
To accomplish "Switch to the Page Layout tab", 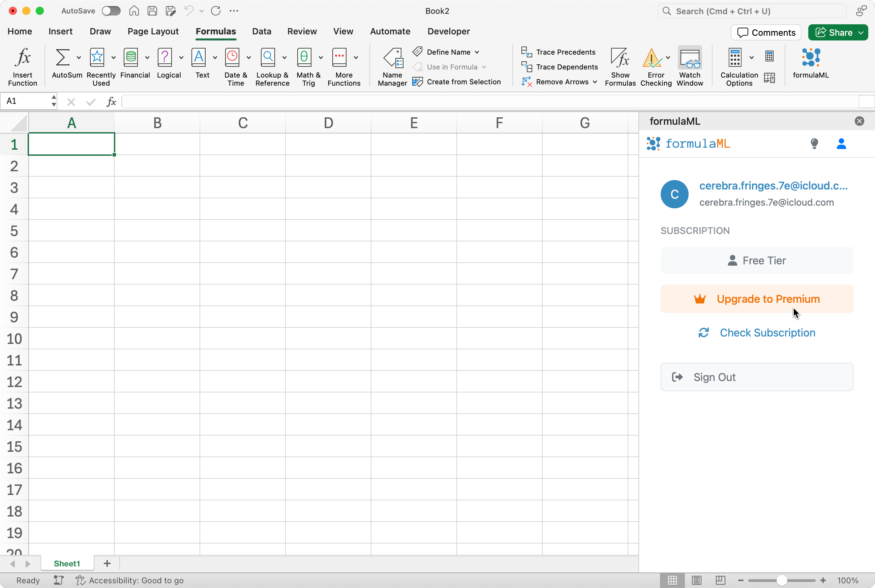I will tap(153, 31).
